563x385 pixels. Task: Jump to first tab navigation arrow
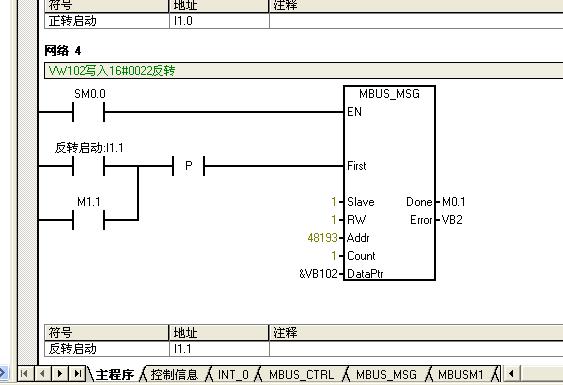25,374
